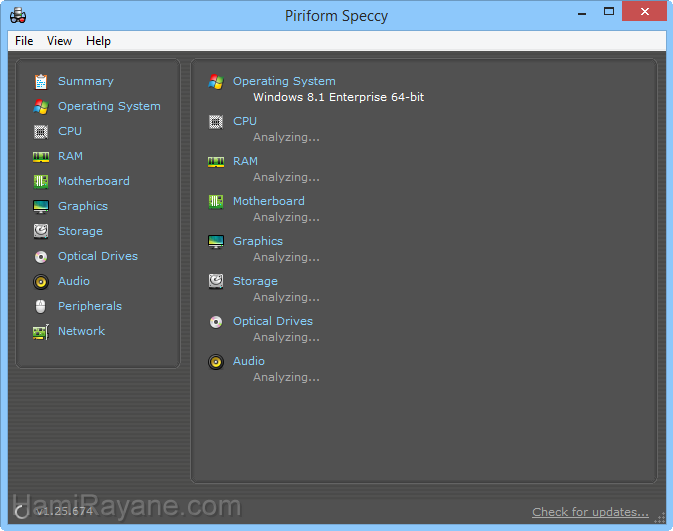Click the Graphics monitor icon in summary pane
The height and width of the screenshot is (531, 673).
tap(216, 242)
